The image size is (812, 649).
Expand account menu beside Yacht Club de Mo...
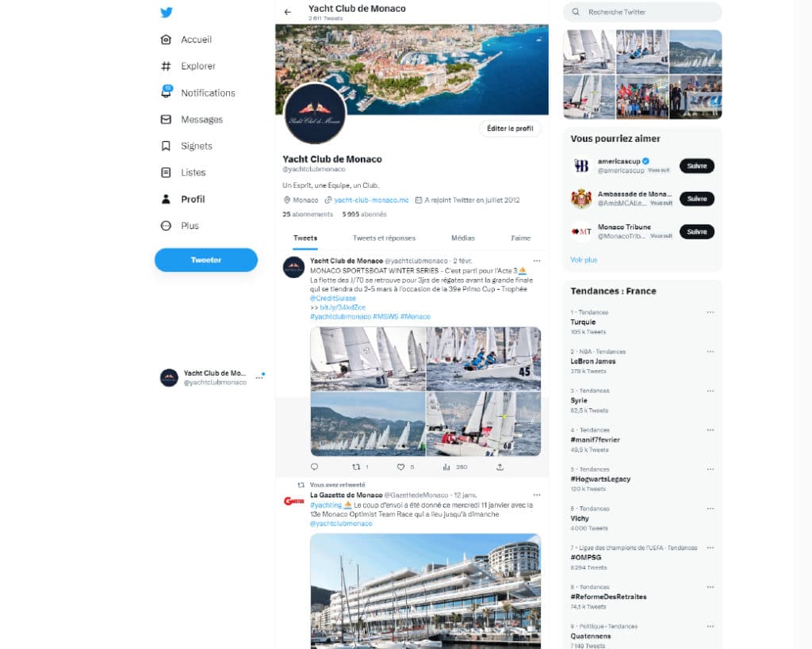tap(259, 378)
